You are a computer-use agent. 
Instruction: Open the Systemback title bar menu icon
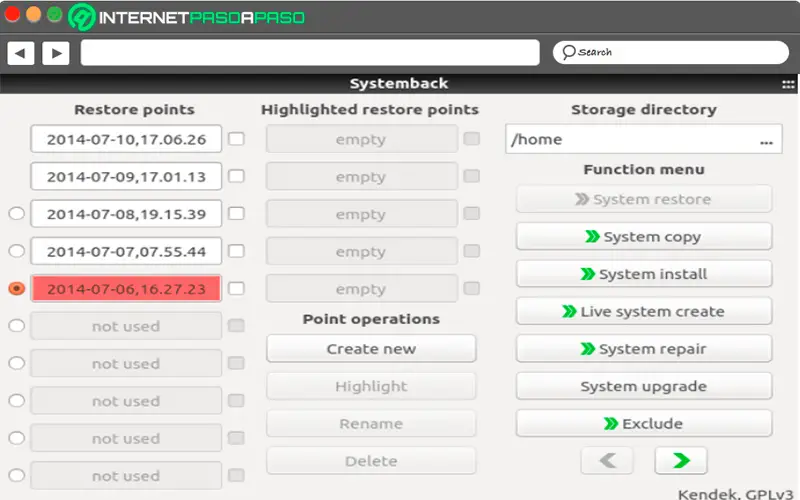click(x=788, y=84)
